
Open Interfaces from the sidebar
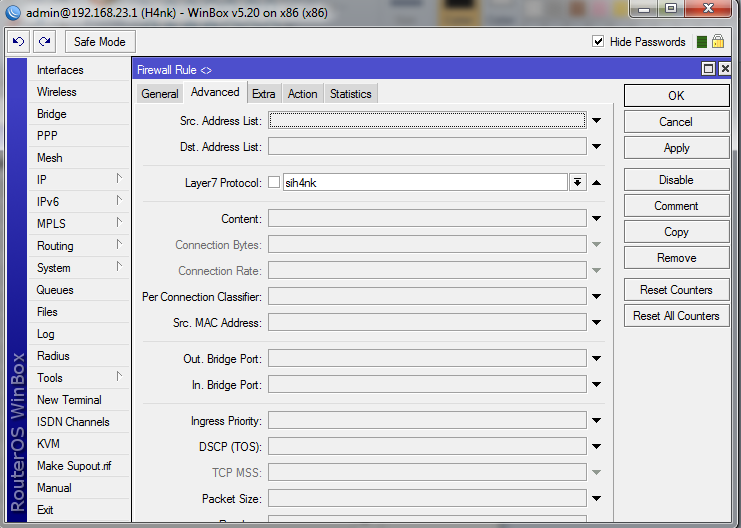[x=78, y=69]
